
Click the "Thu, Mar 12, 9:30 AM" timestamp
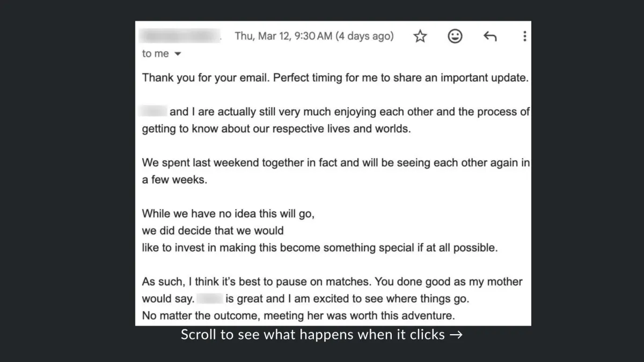tap(283, 36)
